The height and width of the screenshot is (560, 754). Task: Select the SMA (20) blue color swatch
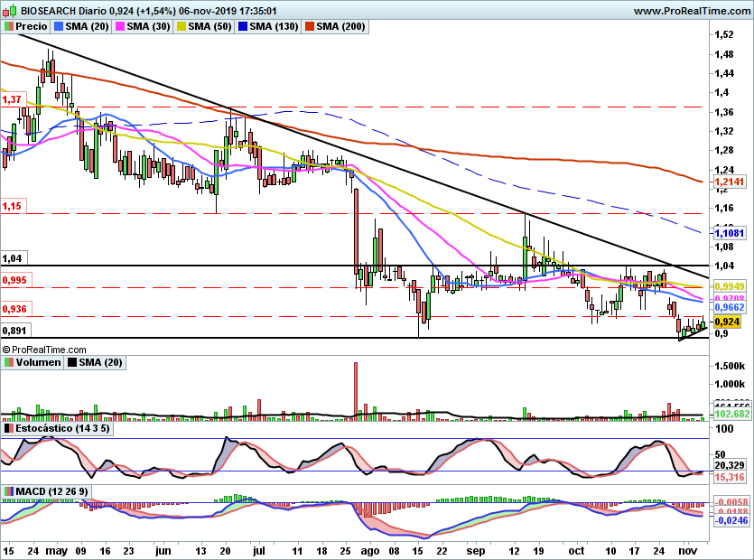pyautogui.click(x=59, y=26)
